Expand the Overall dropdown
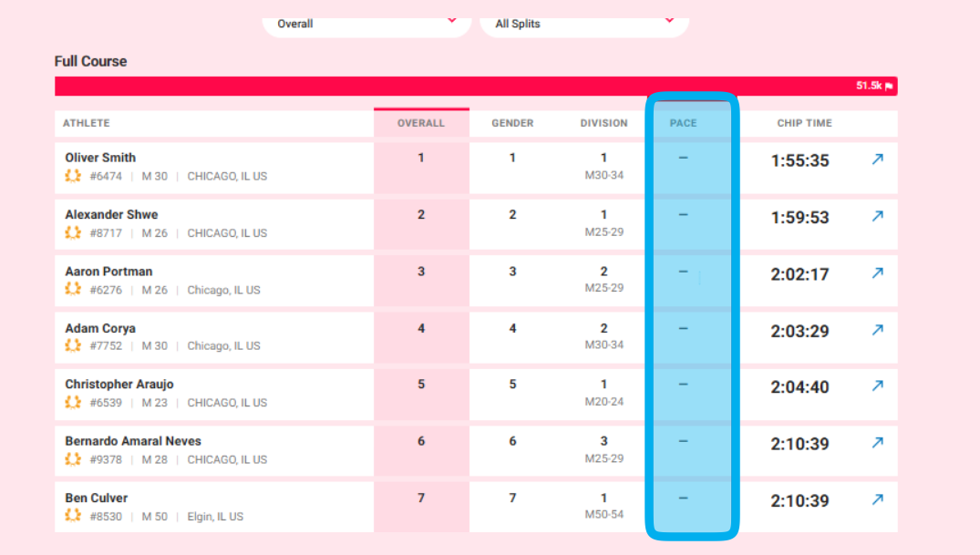 [x=366, y=24]
